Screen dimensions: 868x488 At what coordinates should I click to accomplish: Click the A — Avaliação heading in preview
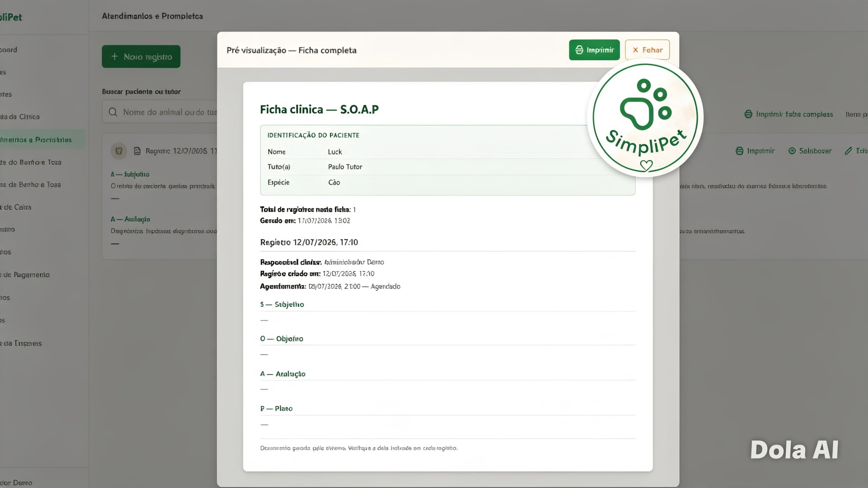point(282,374)
